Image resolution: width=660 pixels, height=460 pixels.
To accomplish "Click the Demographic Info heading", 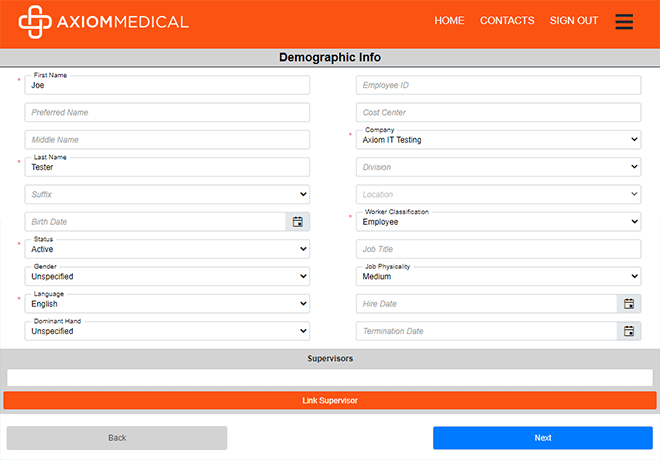I will 330,57.
